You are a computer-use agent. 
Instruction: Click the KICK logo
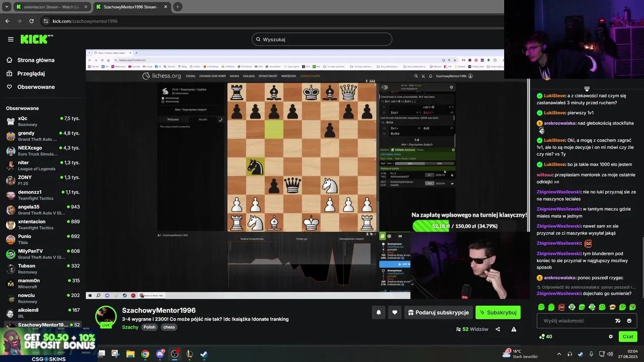[x=36, y=39]
